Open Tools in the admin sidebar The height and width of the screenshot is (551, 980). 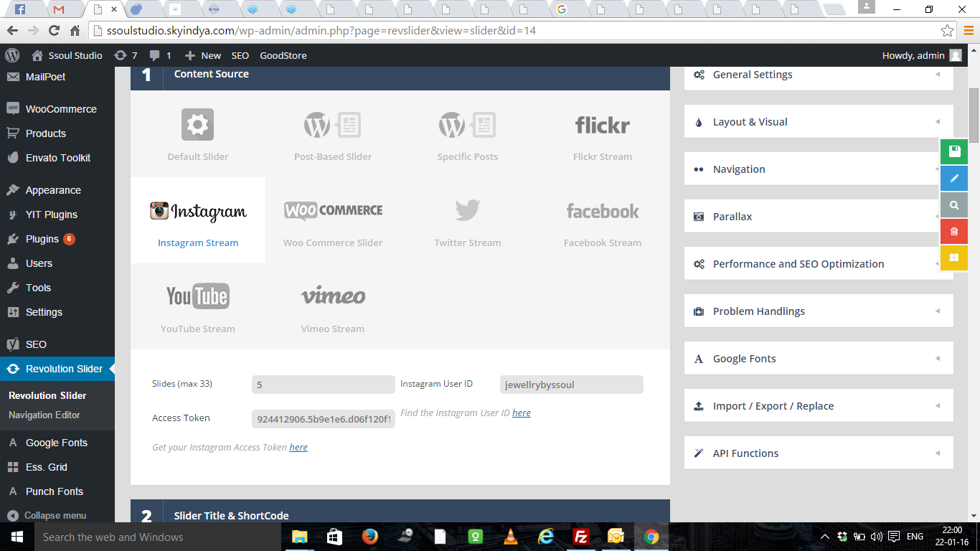pyautogui.click(x=57, y=288)
